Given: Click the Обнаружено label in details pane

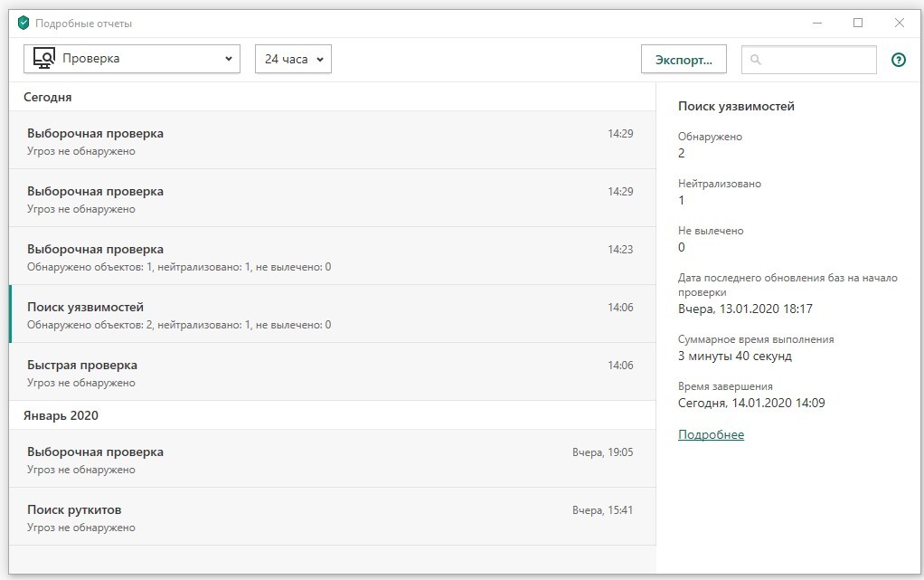Looking at the screenshot, I should 710,137.
